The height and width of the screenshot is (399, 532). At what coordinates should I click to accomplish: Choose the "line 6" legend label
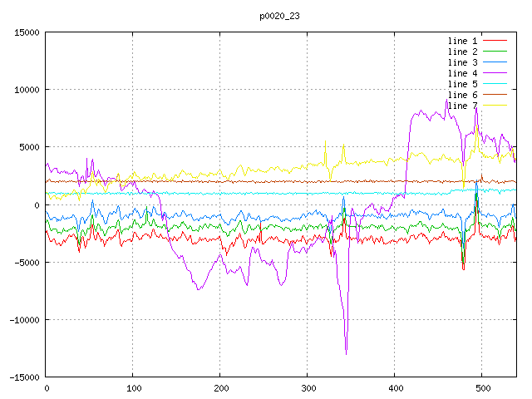pyautogui.click(x=462, y=95)
